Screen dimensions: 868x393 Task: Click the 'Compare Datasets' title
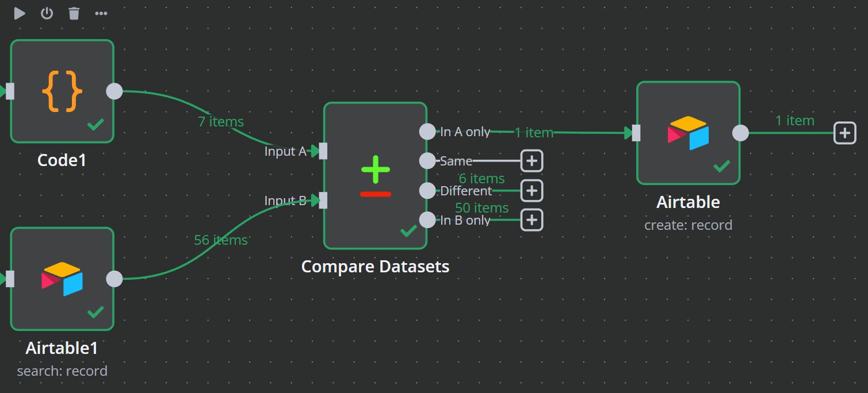[x=375, y=267]
